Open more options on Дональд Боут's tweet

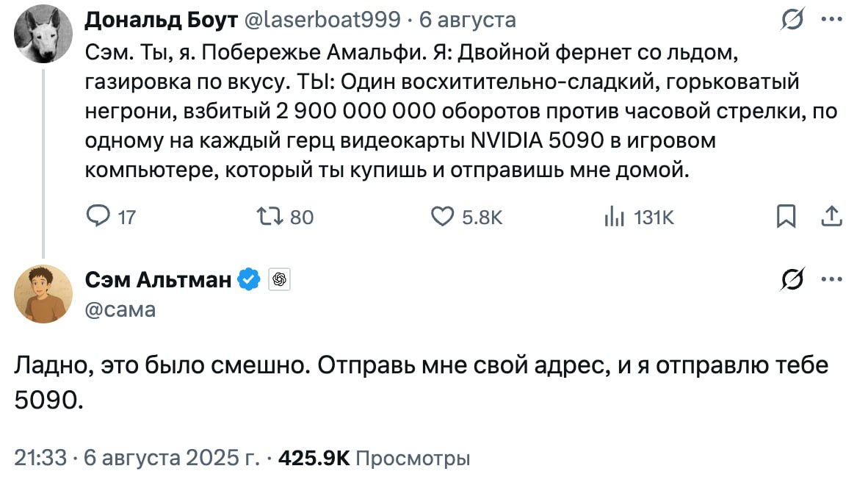(x=831, y=21)
